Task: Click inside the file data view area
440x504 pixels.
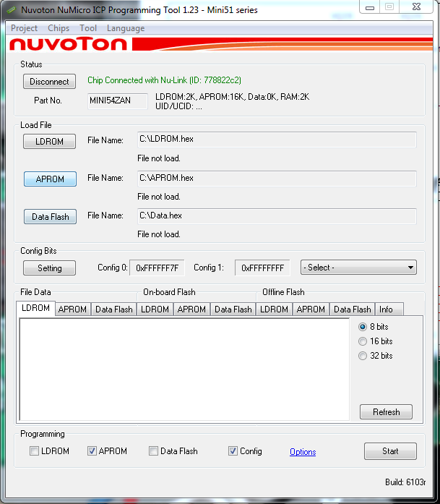Action: pos(184,370)
